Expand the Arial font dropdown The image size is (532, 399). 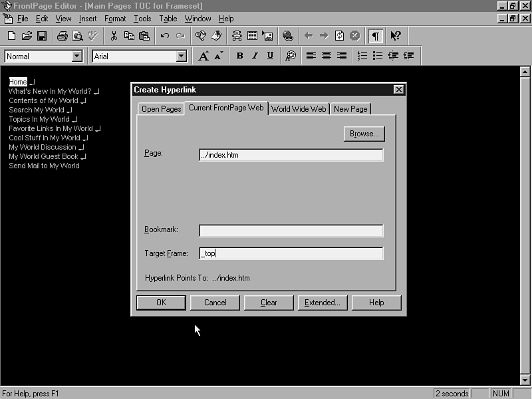coord(181,57)
